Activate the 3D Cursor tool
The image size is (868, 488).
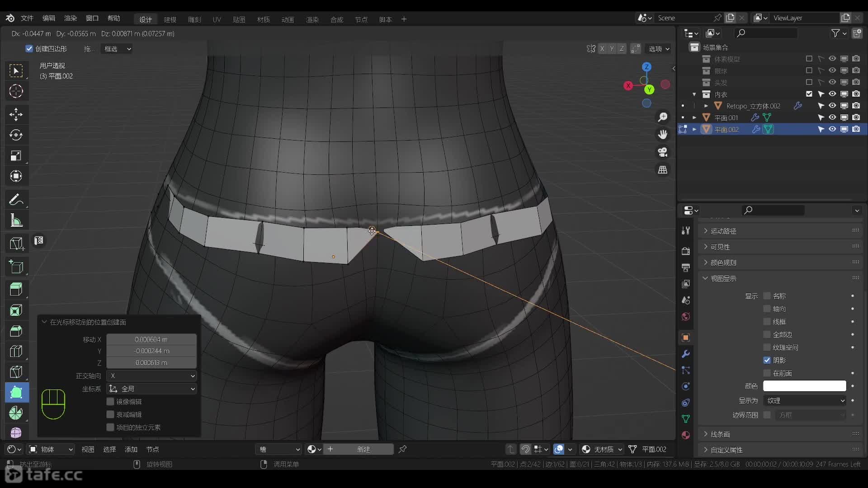[16, 91]
